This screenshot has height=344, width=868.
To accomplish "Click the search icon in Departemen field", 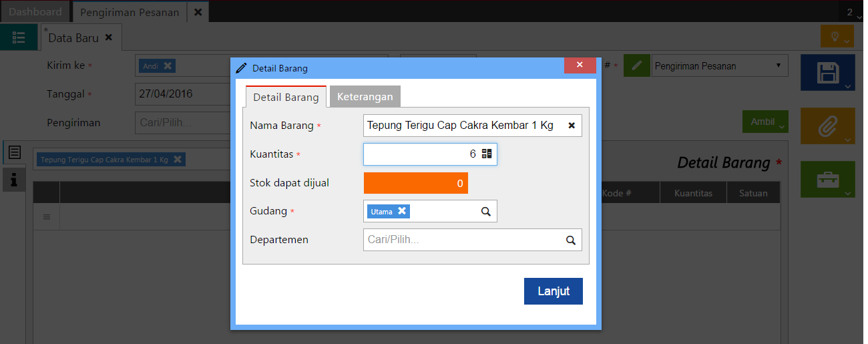I will point(571,240).
